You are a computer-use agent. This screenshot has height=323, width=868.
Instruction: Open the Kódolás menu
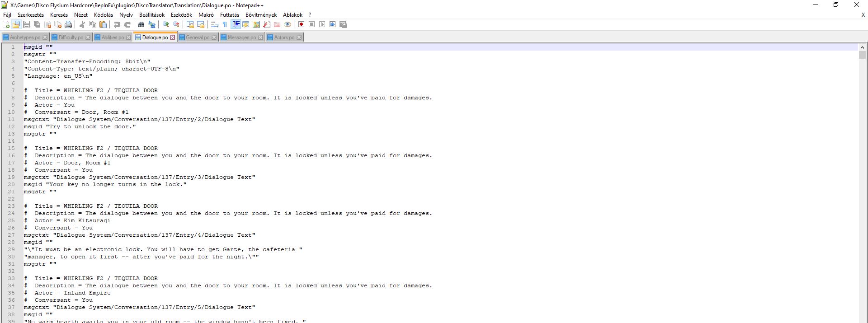(104, 14)
